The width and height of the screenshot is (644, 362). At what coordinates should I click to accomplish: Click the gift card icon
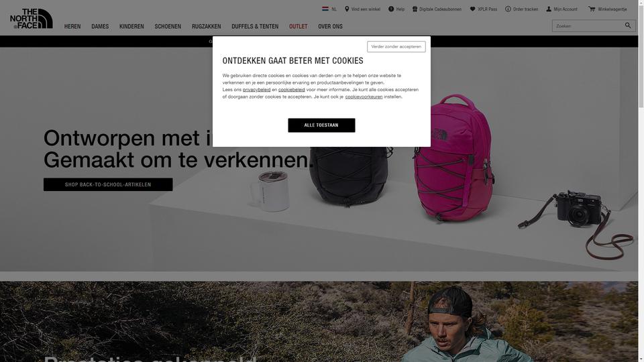415,9
